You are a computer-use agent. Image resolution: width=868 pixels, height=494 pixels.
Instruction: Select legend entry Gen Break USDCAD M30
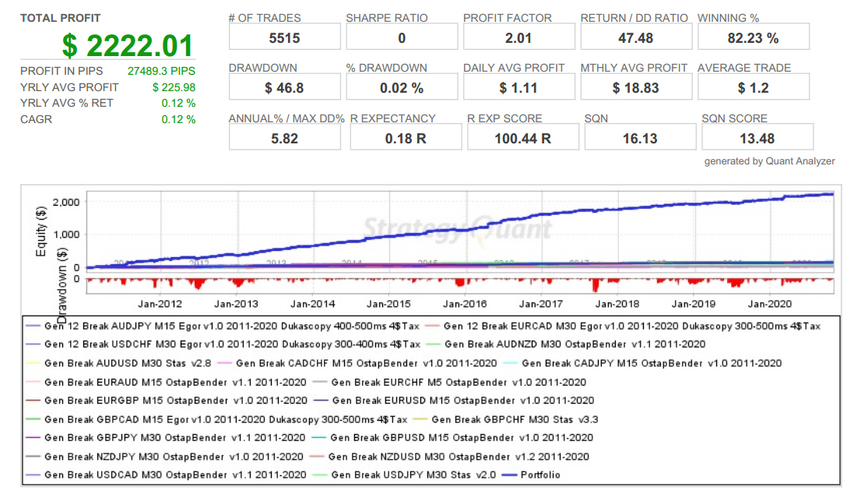[166, 475]
